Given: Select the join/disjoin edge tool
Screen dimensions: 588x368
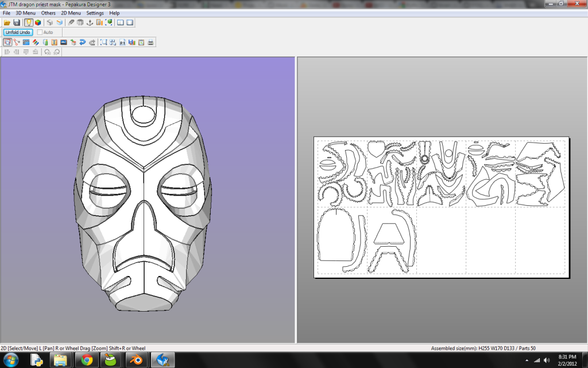Looking at the screenshot, I should 17,42.
